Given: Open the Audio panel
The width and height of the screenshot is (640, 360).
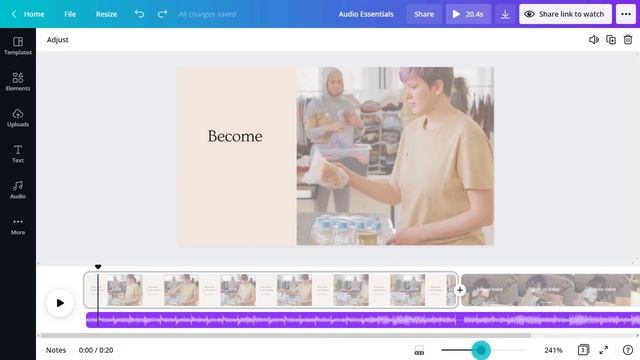Looking at the screenshot, I should [18, 190].
